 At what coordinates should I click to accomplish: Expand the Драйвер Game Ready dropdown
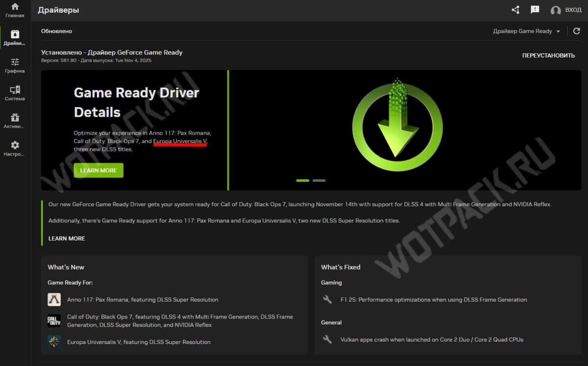pyautogui.click(x=527, y=31)
